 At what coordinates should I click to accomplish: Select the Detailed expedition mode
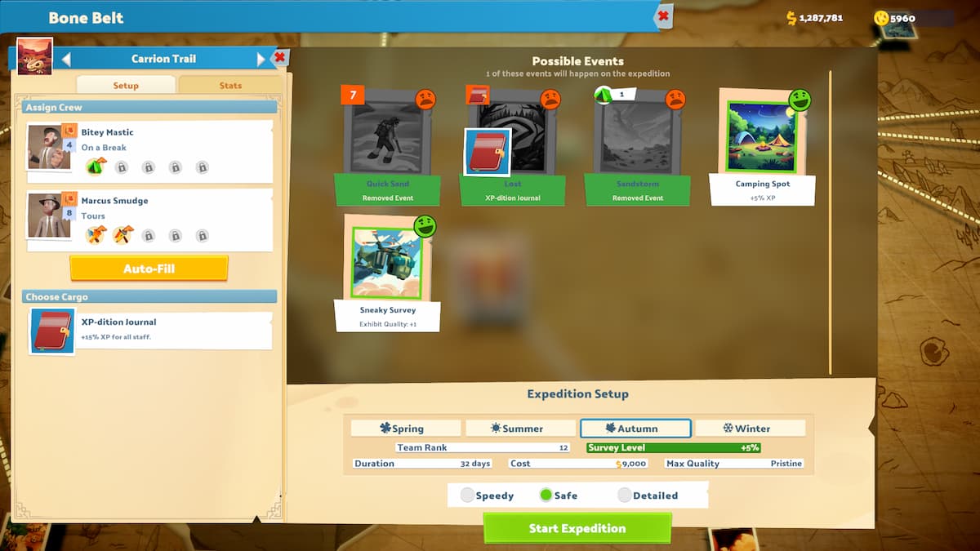point(625,495)
